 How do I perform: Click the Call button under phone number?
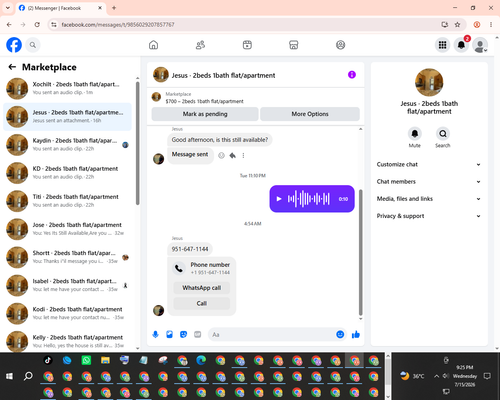tap(202, 303)
